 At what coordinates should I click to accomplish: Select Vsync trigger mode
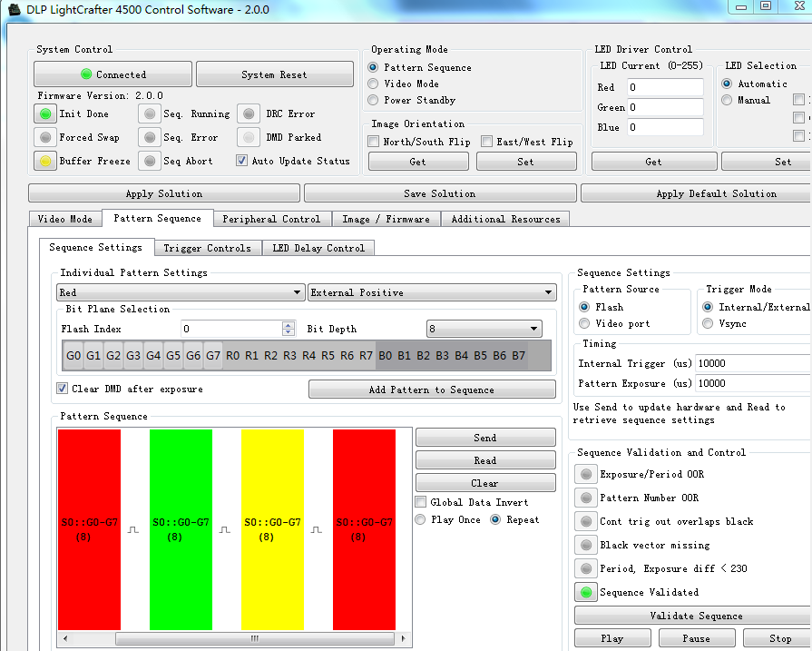(x=708, y=323)
